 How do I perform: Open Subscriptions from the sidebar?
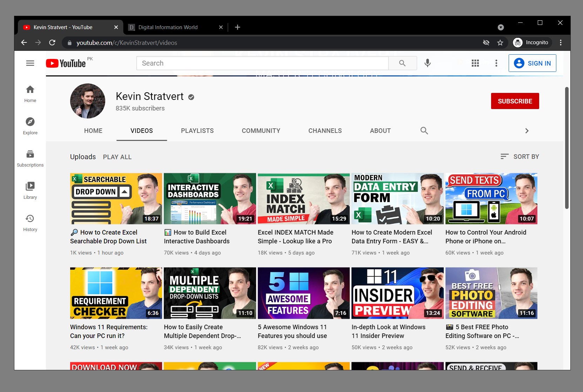click(x=30, y=158)
